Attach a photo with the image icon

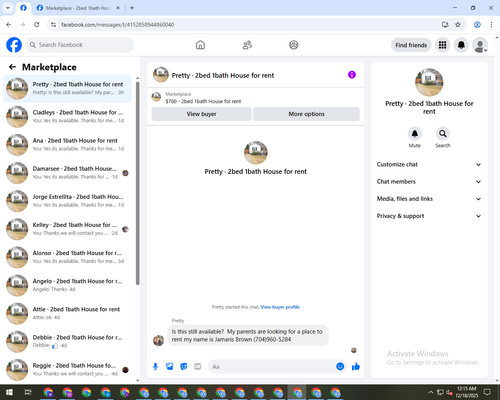coord(170,367)
